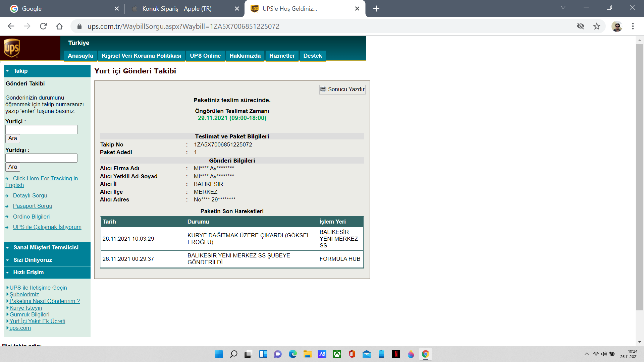Screen dimensions: 644x362
Task: Open UPS ile İletişime Geçin link
Action: pos(38,288)
